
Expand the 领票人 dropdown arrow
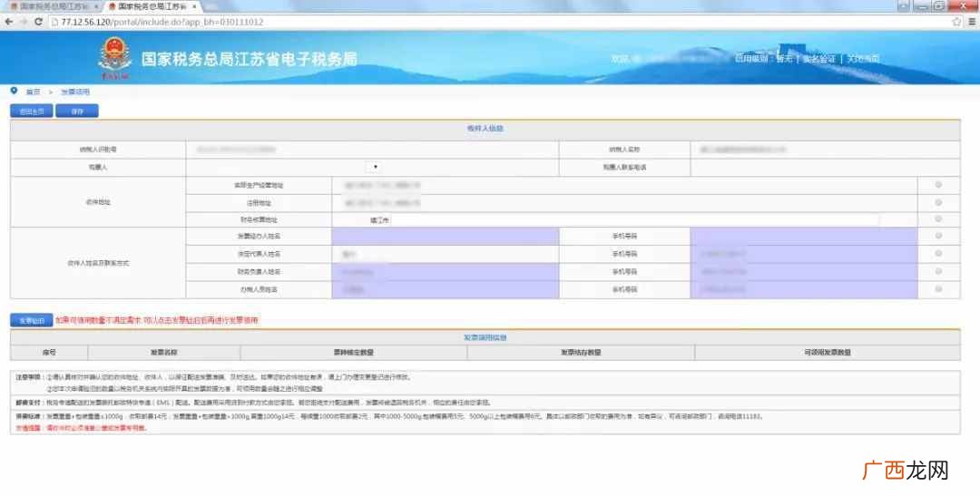(x=375, y=167)
